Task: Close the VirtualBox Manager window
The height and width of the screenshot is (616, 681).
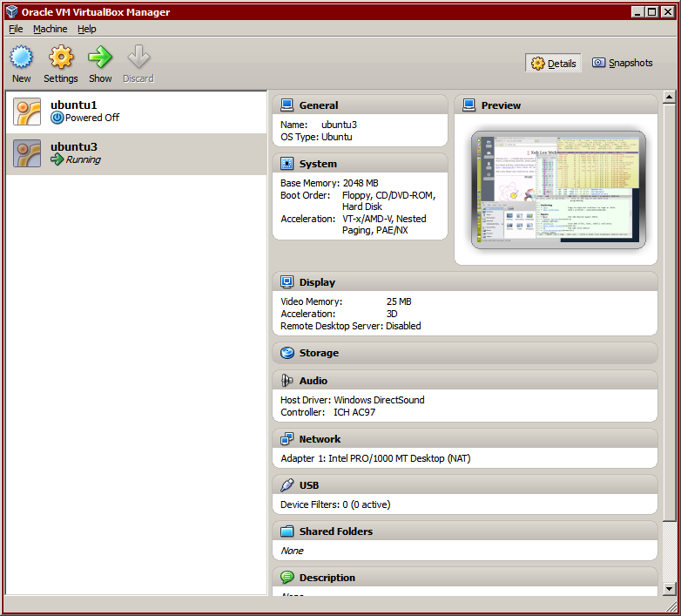Action: pos(668,11)
